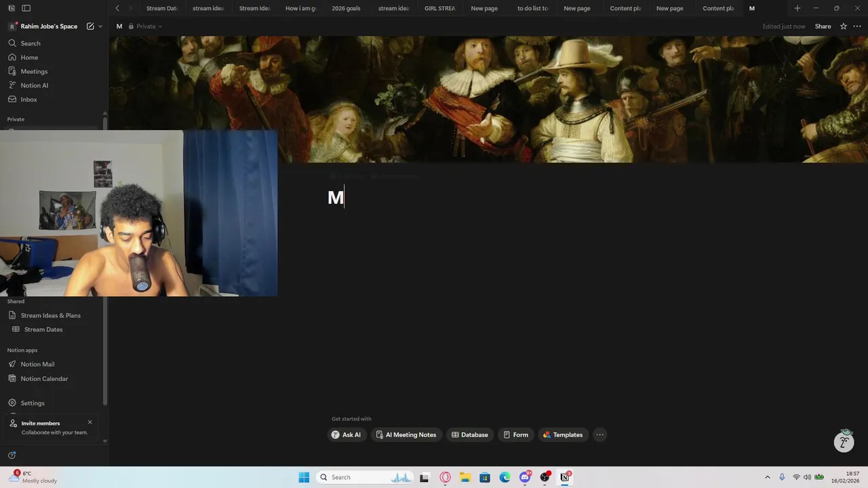Browse Templates

pyautogui.click(x=562, y=435)
